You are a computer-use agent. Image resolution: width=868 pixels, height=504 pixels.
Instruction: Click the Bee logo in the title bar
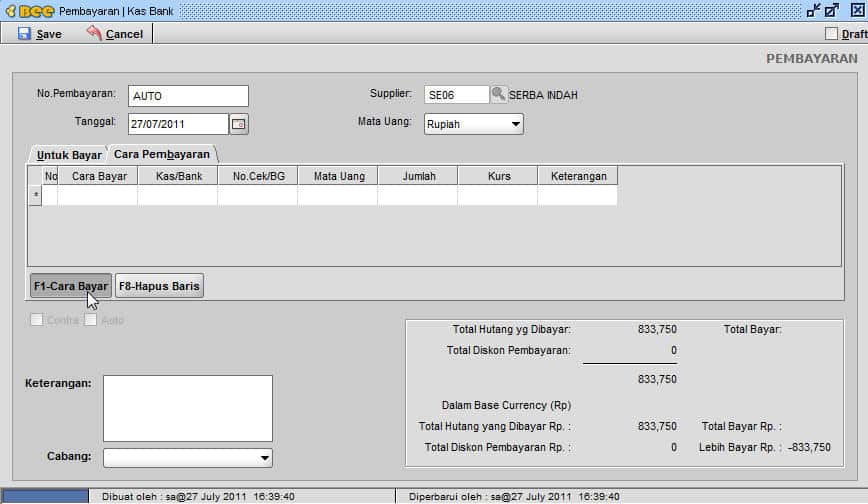coord(30,11)
